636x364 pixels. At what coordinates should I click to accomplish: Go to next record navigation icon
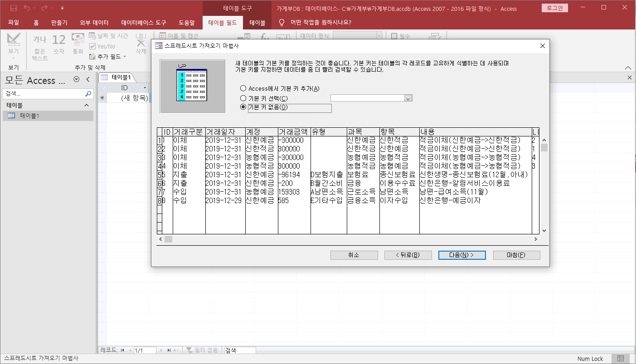162,350
